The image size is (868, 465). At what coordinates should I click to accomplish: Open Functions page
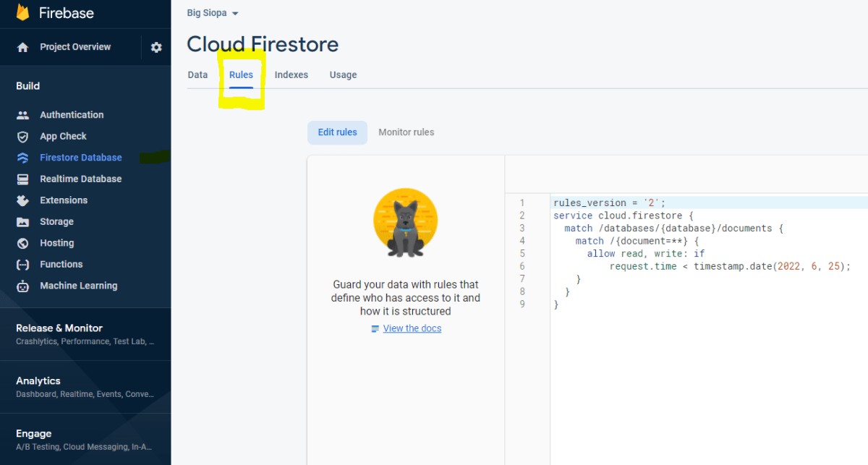coord(61,265)
